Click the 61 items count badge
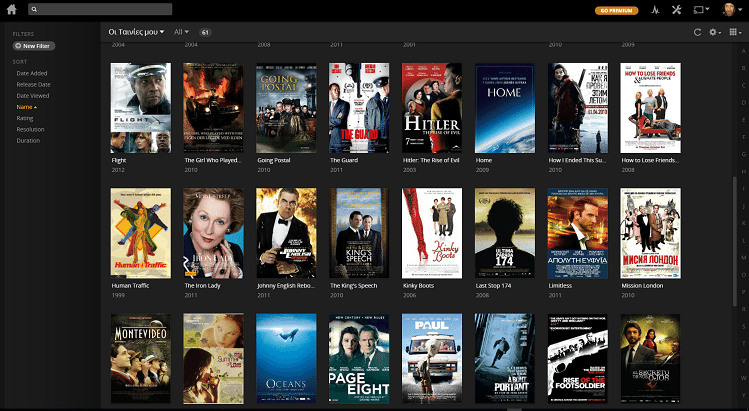 point(205,32)
